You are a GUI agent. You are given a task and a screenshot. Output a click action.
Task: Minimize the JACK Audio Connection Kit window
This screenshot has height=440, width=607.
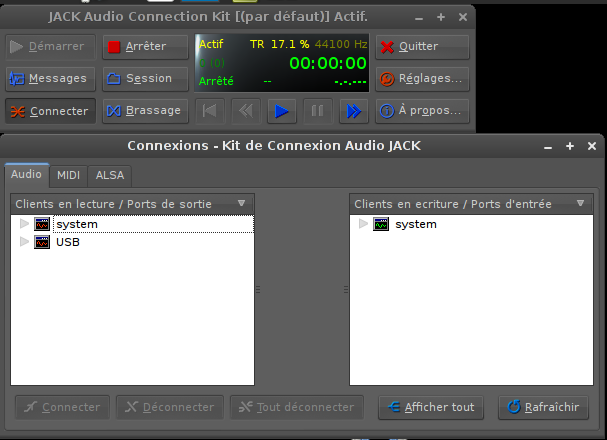(419, 18)
